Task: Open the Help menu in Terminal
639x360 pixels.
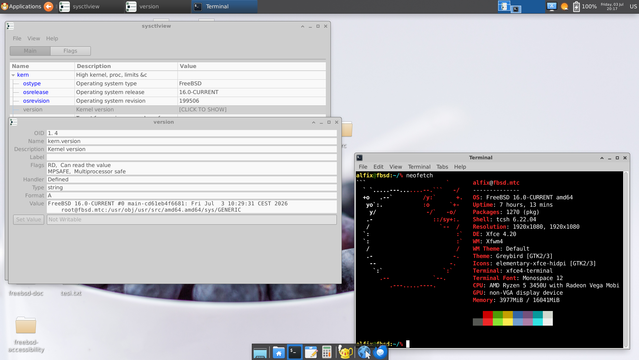Action: [460, 167]
